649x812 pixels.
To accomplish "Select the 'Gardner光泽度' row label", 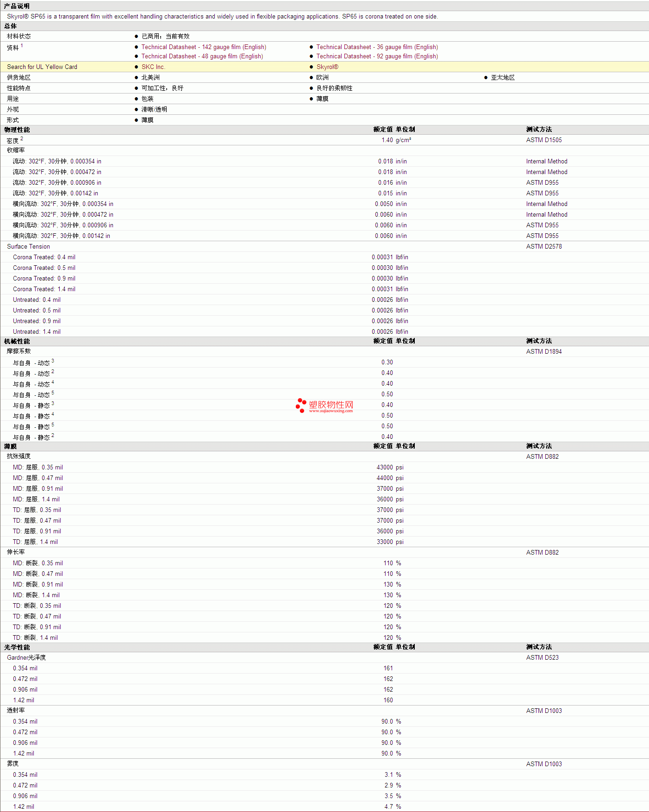I will click(x=26, y=657).
